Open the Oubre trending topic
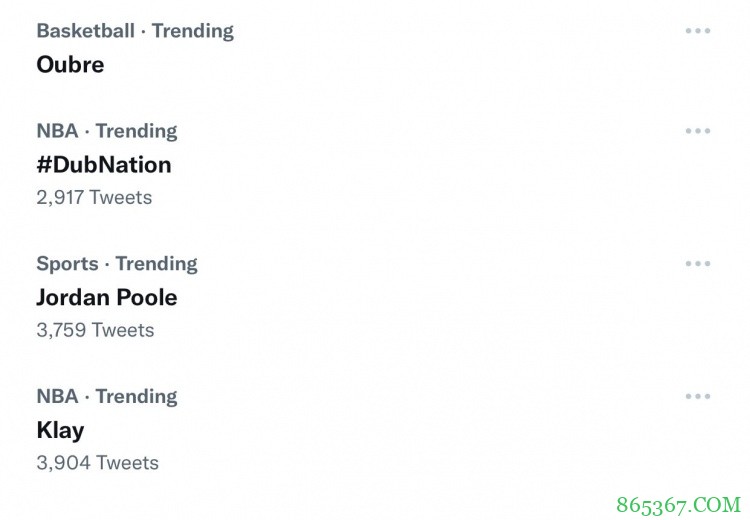The width and height of the screenshot is (750, 520). point(70,64)
